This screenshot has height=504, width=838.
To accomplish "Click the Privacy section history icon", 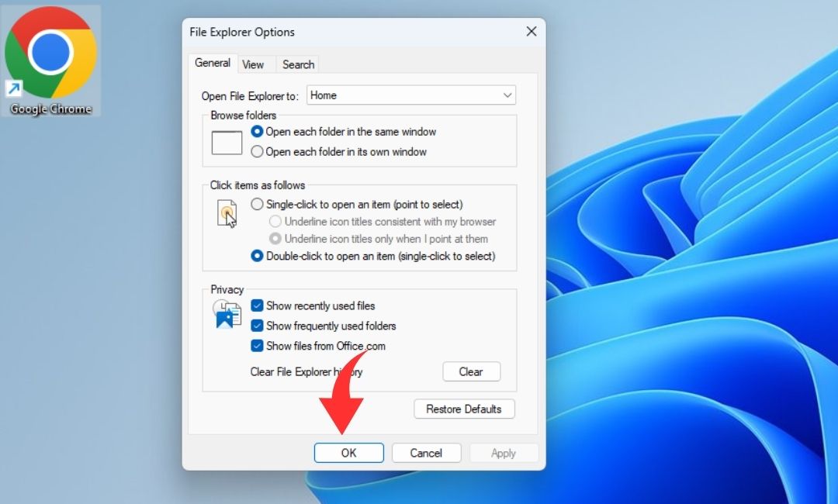I will click(x=227, y=314).
